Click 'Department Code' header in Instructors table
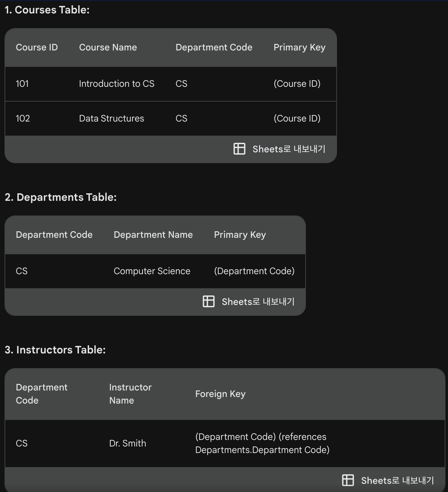Image resolution: width=448 pixels, height=492 pixels. [x=42, y=394]
